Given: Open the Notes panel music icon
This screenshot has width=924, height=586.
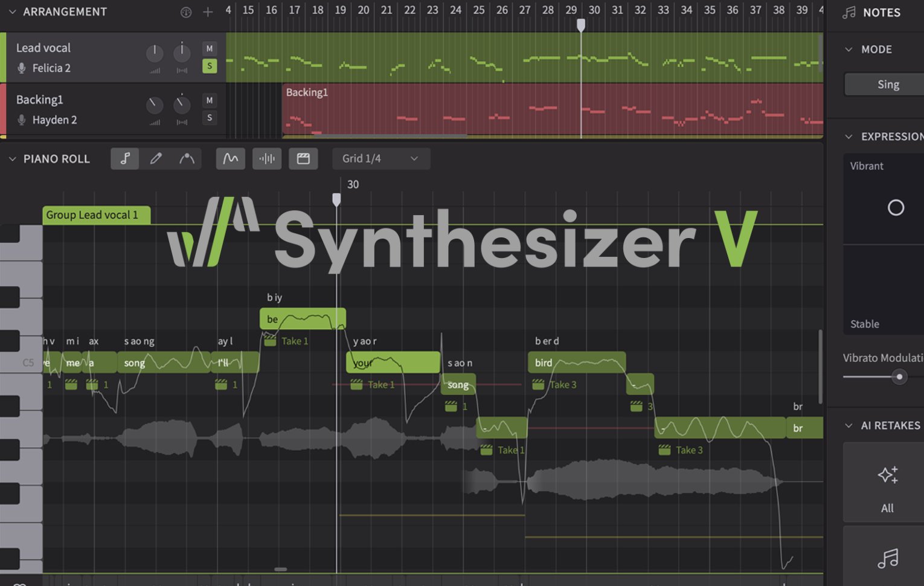Looking at the screenshot, I should click(x=849, y=12).
